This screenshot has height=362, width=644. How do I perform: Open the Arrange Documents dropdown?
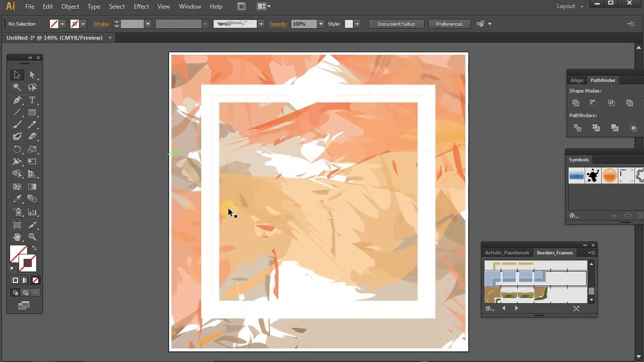pos(264,6)
